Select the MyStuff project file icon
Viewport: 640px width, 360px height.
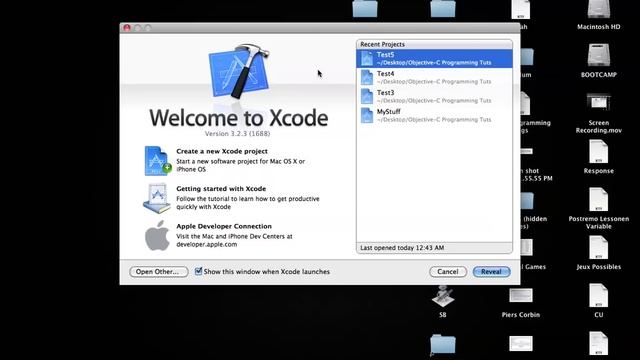[x=367, y=116]
